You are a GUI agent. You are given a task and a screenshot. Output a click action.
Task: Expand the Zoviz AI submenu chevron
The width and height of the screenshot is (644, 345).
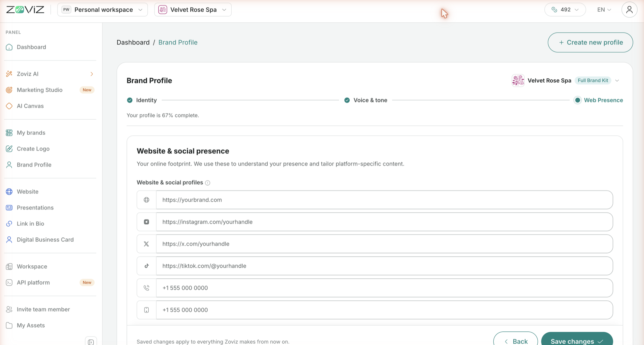click(92, 74)
